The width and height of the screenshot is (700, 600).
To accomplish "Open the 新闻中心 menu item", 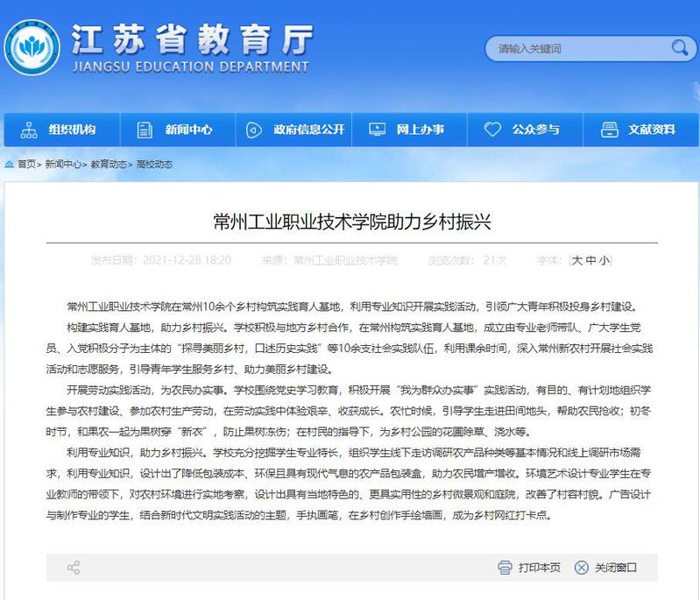I will 188,130.
